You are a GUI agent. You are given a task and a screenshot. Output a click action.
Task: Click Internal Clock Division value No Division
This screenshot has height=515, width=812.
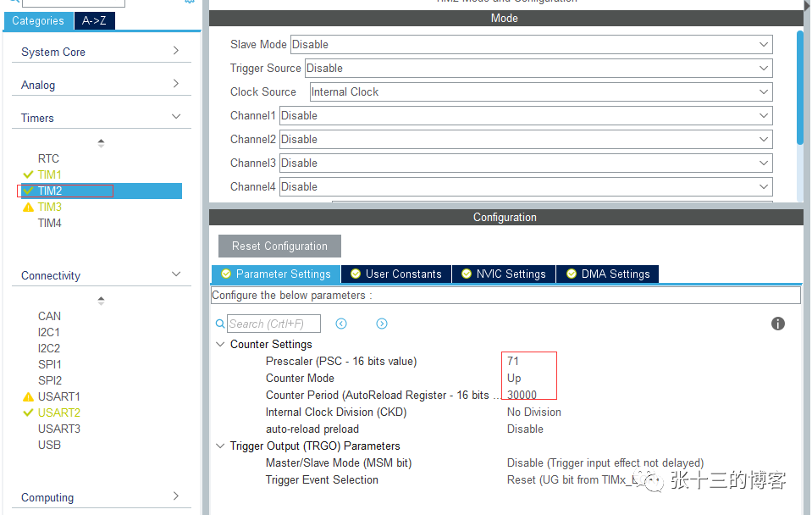coord(534,413)
